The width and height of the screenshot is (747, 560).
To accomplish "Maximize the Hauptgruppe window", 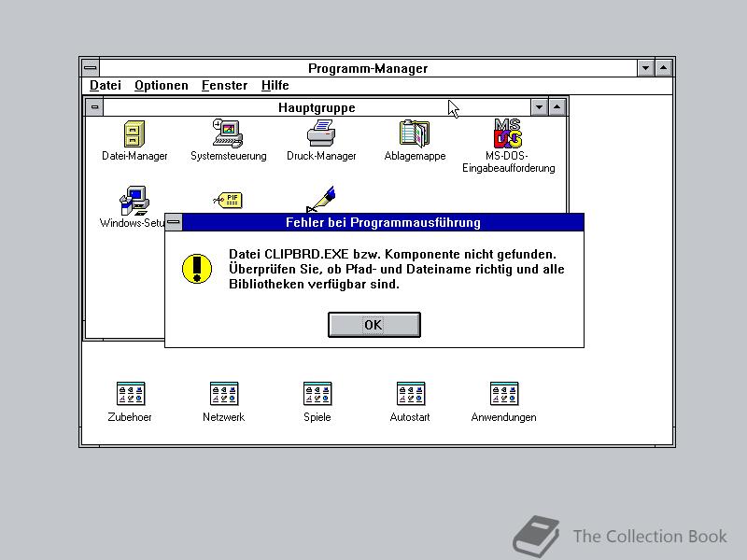I will pyautogui.click(x=557, y=107).
